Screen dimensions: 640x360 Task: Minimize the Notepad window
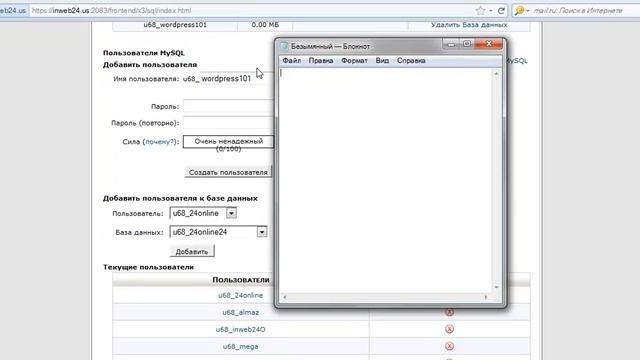tap(451, 44)
